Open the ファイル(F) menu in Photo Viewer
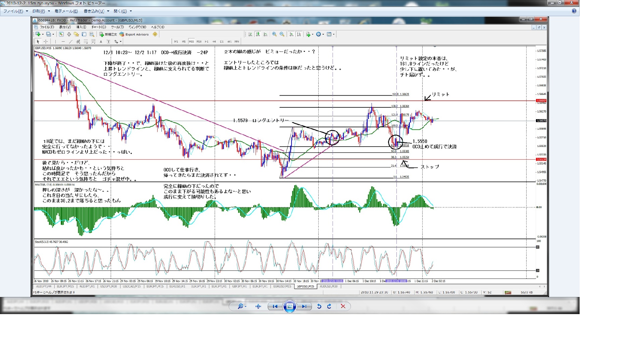 [15, 11]
